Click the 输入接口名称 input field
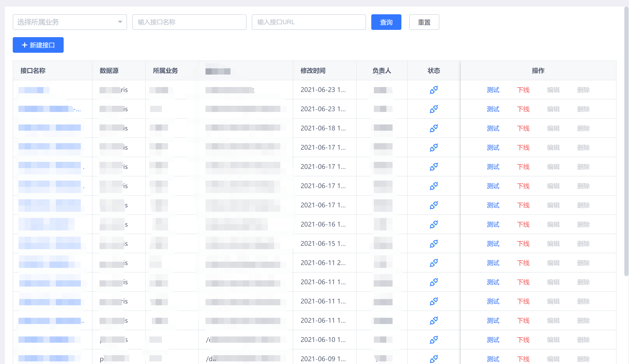629x364 pixels. coord(189,22)
